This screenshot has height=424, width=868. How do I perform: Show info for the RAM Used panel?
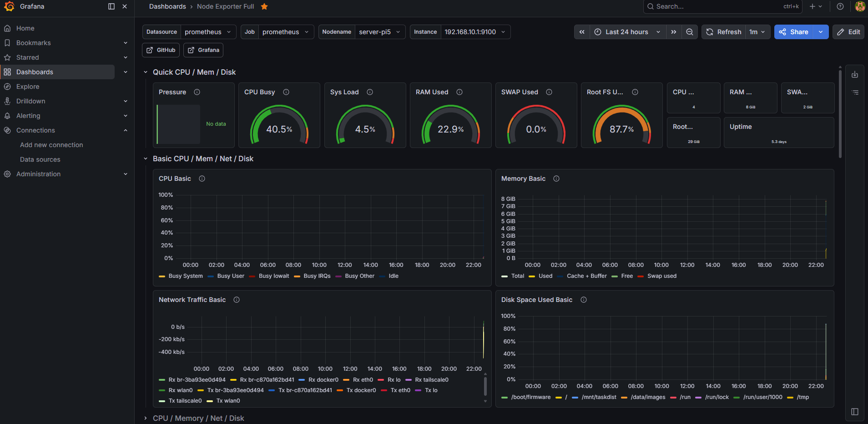coord(459,92)
